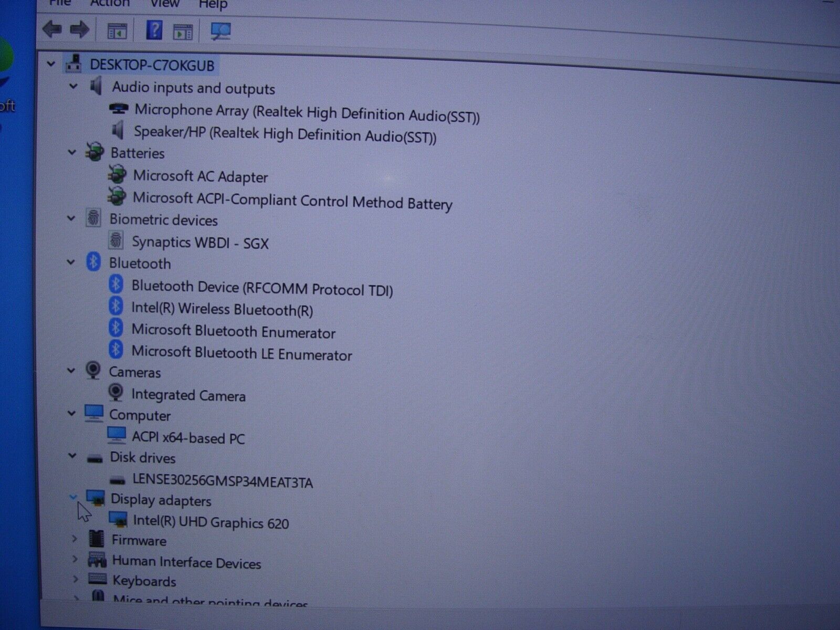
Task: Open the Help menu
Action: (213, 5)
